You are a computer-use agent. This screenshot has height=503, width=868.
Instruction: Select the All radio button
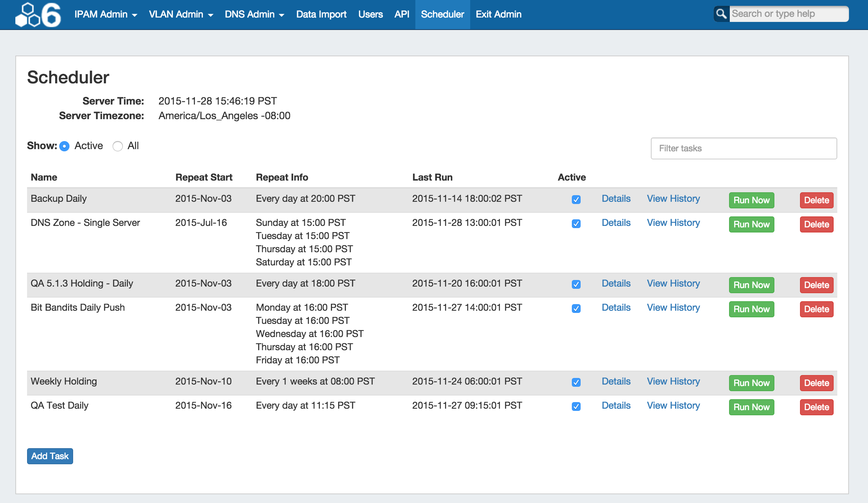tap(117, 146)
